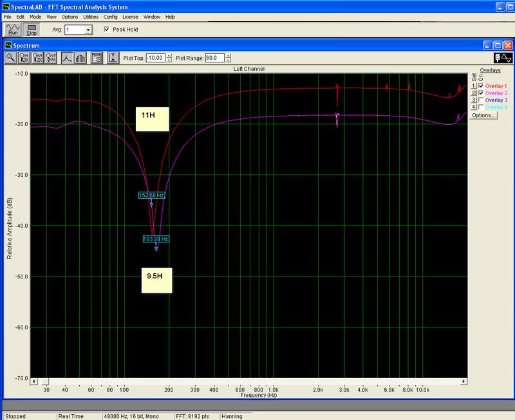Click the zoom in 2X icon
This screenshot has height=420, width=515.
(x=24, y=58)
